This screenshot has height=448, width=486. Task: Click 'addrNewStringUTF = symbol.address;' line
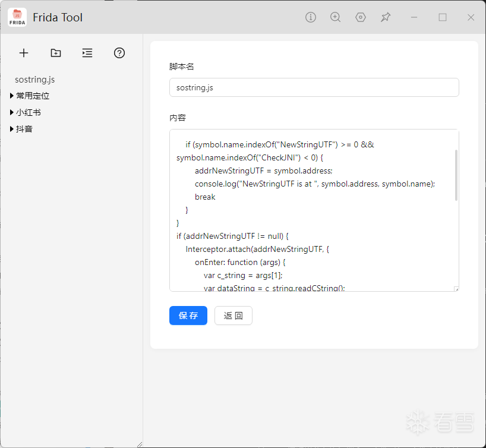(264, 171)
